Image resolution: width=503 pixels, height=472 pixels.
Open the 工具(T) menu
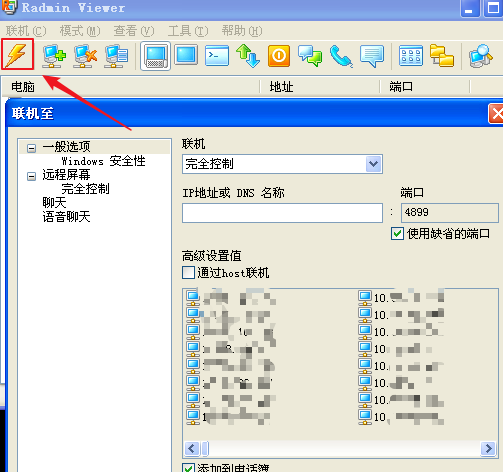(x=188, y=31)
